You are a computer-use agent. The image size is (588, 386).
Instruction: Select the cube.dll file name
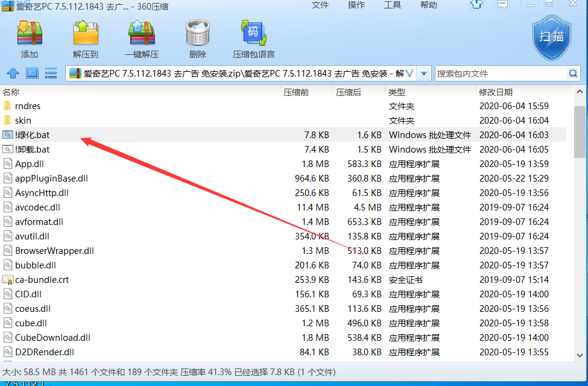(31, 323)
